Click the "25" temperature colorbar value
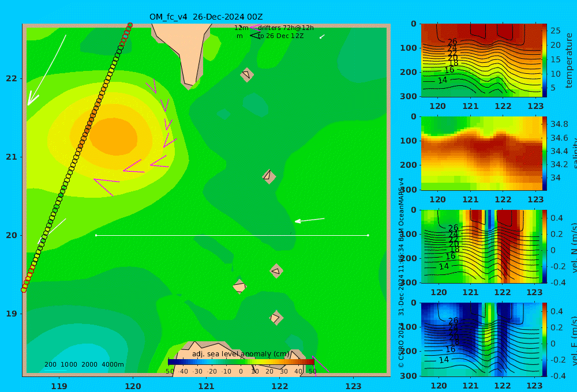This screenshot has width=577, height=392. pos(556,31)
